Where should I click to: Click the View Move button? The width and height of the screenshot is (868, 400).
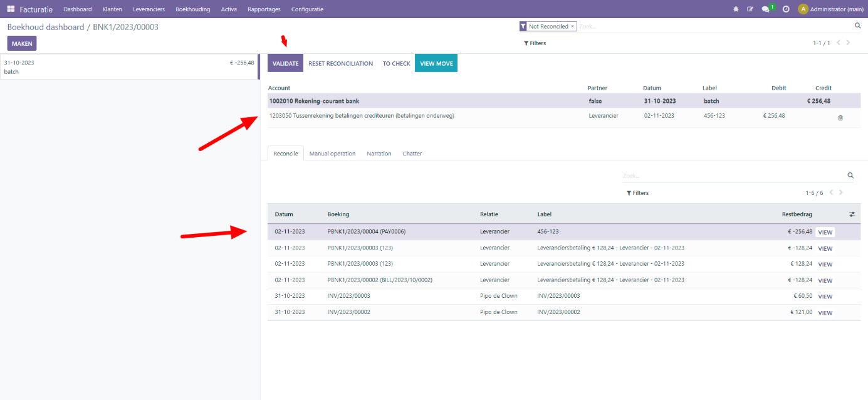pyautogui.click(x=436, y=63)
